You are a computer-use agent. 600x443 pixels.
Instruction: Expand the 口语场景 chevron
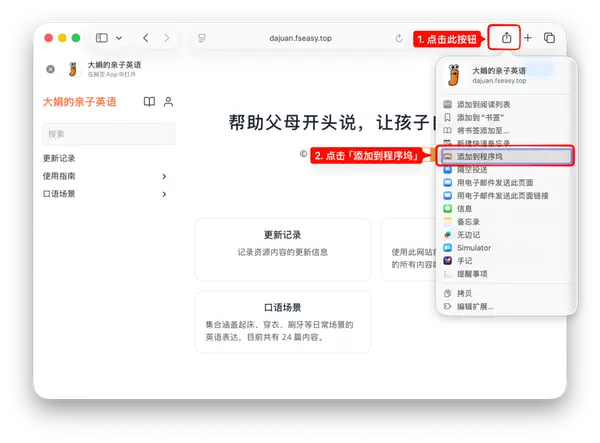tap(164, 194)
